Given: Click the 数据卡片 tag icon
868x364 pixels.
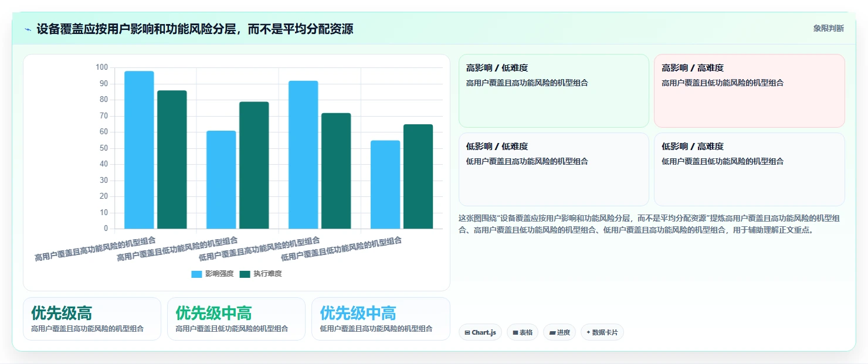Looking at the screenshot, I should click(588, 332).
